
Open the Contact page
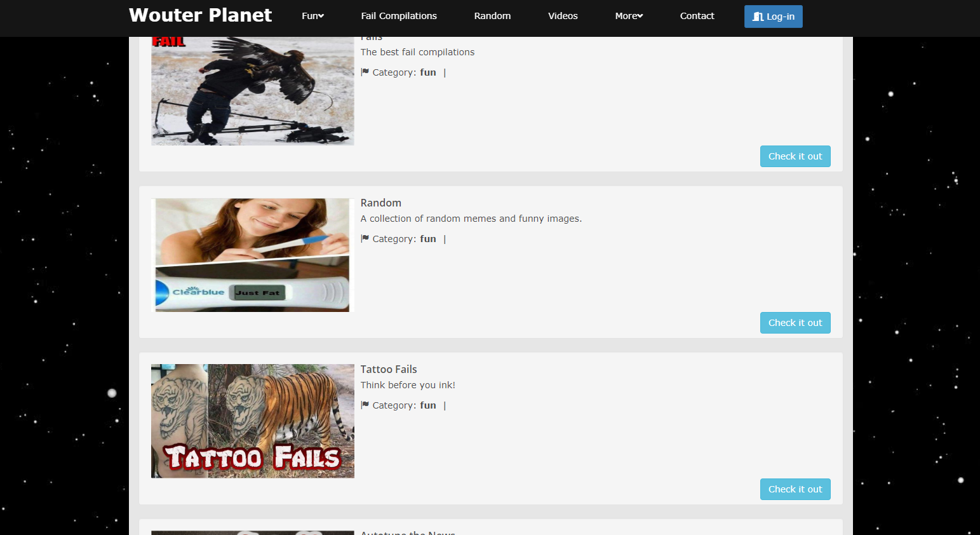point(697,16)
